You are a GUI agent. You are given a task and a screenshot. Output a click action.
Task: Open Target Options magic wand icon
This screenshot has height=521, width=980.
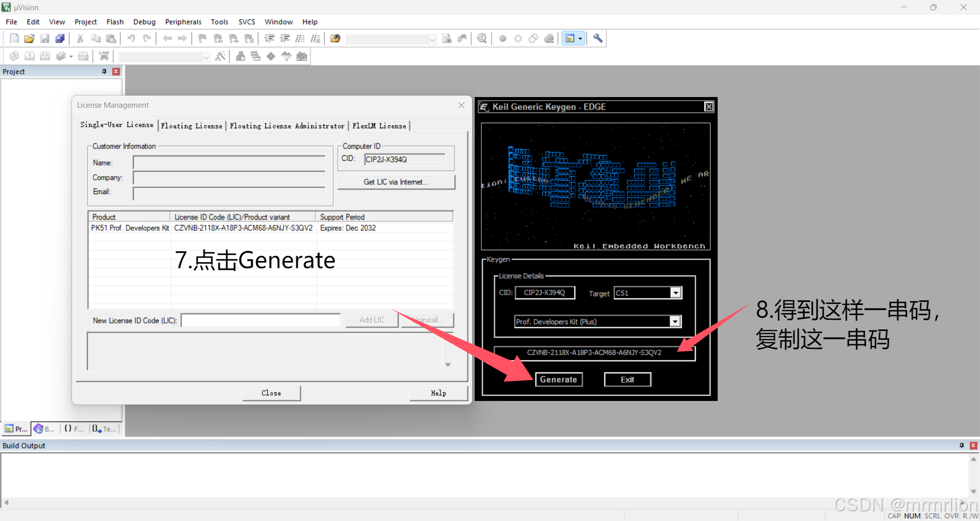[x=220, y=56]
